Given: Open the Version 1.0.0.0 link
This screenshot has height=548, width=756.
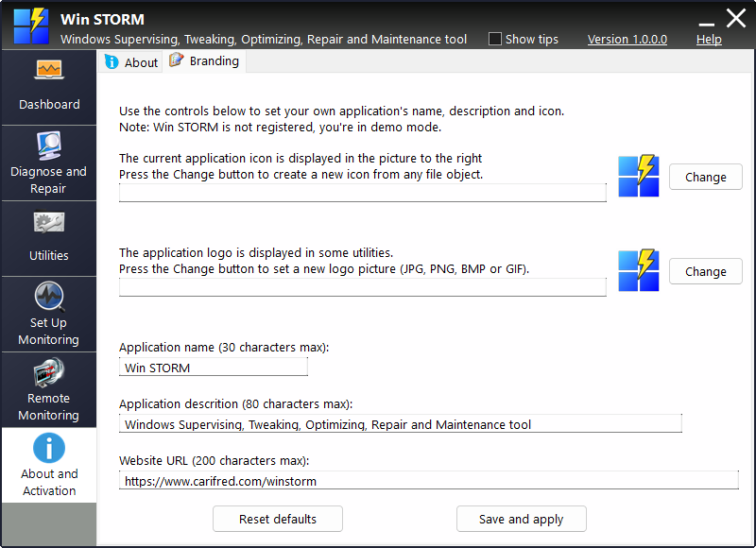Looking at the screenshot, I should 627,39.
